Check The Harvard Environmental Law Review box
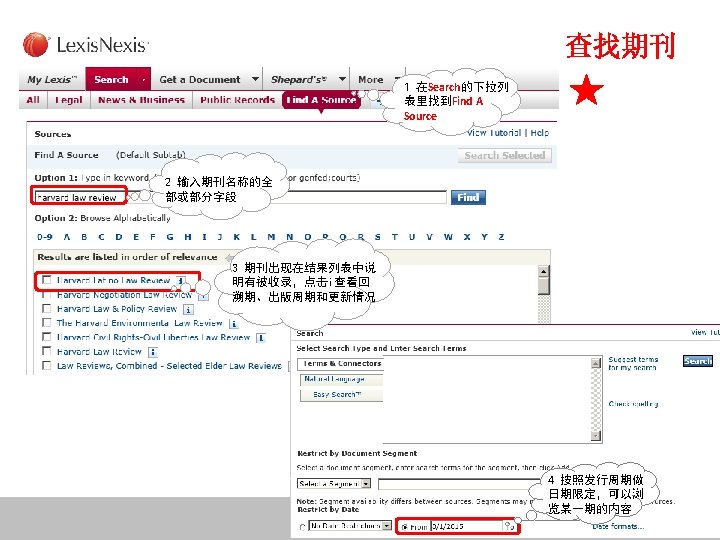 (x=46, y=322)
